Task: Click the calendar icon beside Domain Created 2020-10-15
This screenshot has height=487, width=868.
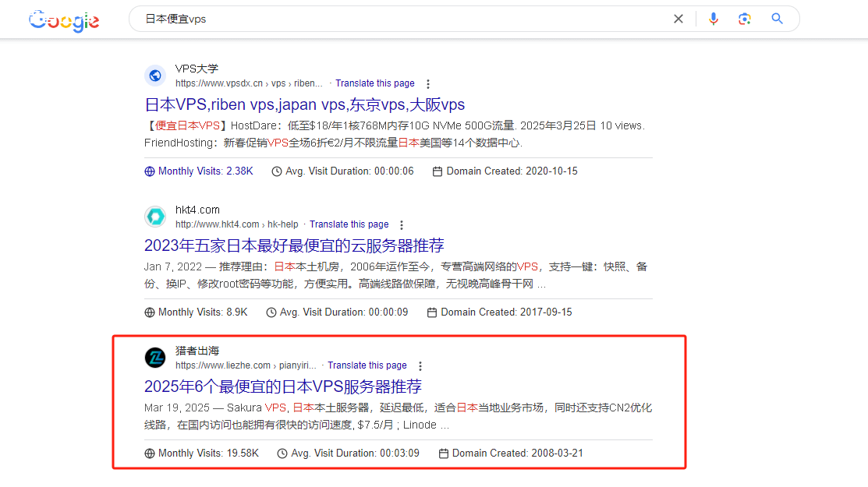Action: 438,171
